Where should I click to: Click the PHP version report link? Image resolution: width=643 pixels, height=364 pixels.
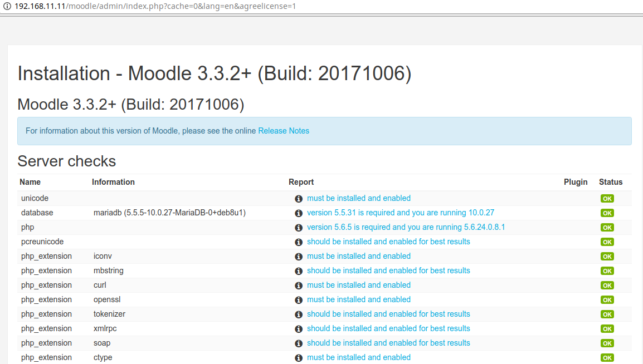(405, 227)
